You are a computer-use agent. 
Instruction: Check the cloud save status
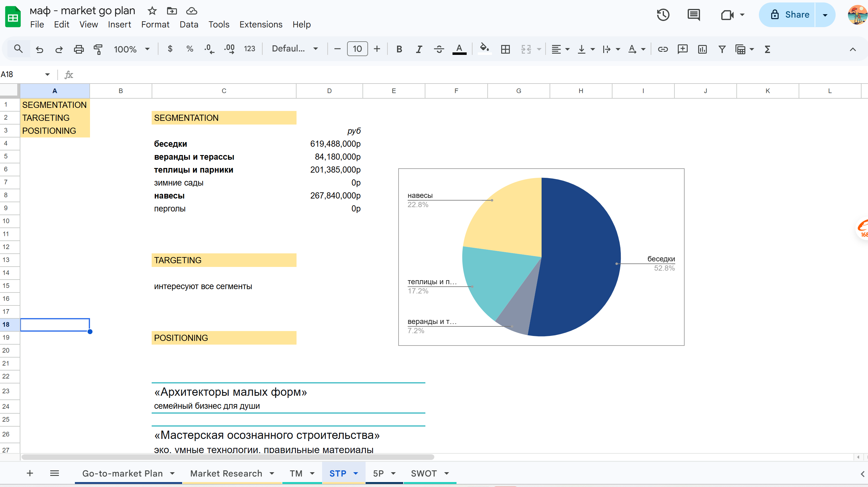click(x=192, y=11)
